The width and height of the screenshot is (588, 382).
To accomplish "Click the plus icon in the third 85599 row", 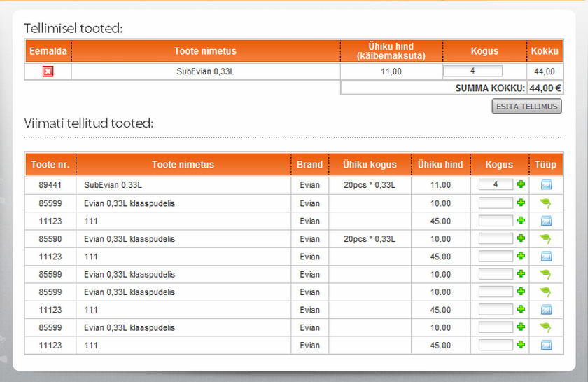I will pyautogui.click(x=521, y=291).
